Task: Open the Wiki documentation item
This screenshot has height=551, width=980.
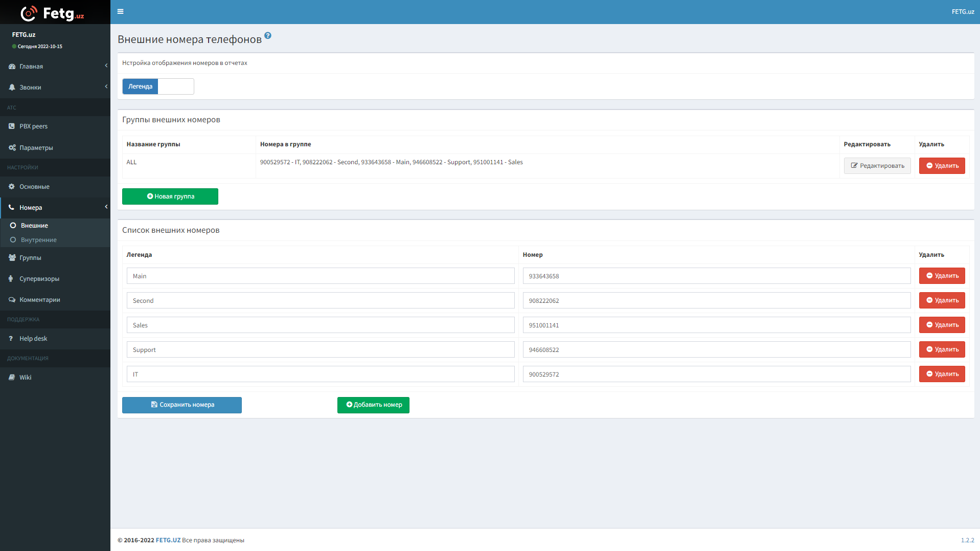Action: click(x=25, y=378)
